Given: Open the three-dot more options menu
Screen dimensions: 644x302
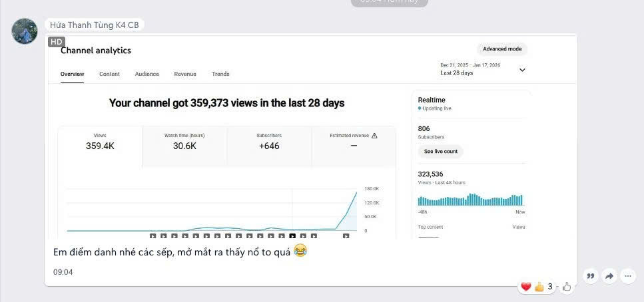Looking at the screenshot, I should pyautogui.click(x=628, y=276).
